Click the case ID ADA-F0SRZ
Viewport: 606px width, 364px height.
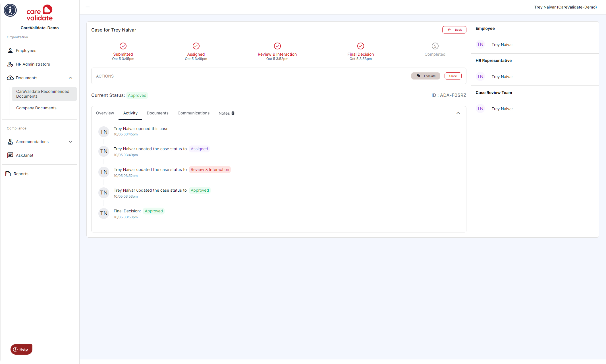(x=449, y=95)
